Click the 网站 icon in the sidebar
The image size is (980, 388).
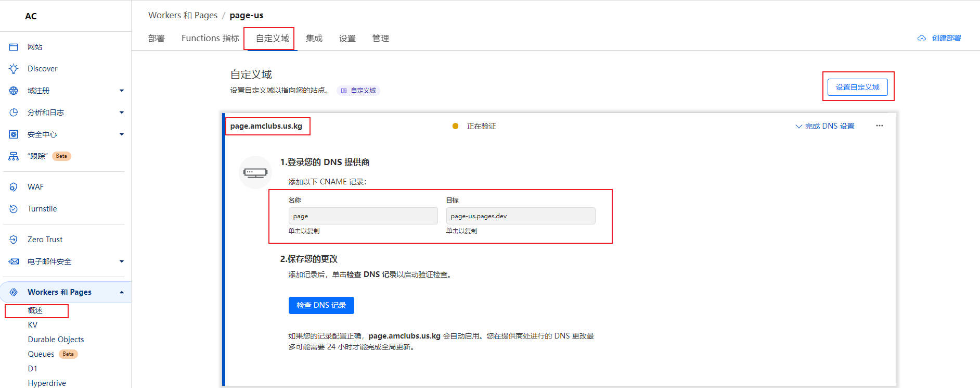(x=14, y=47)
